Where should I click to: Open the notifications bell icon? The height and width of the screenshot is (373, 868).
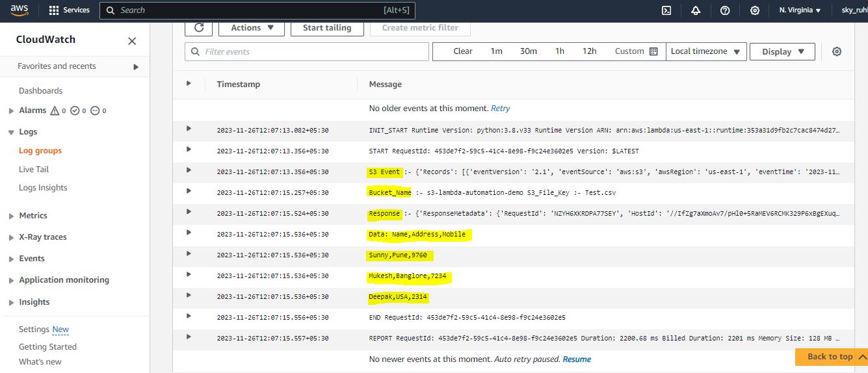click(696, 10)
